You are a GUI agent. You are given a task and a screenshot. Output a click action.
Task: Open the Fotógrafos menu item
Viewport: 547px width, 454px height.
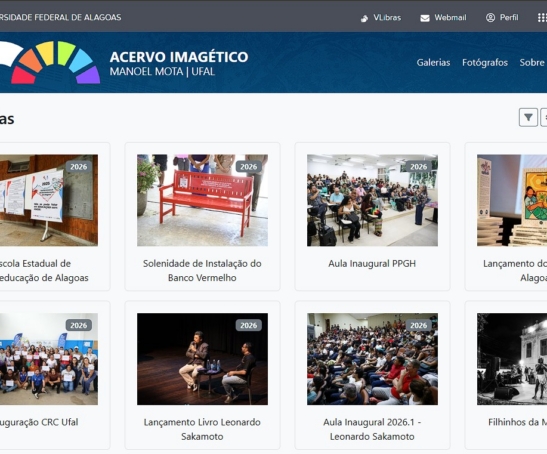point(485,62)
